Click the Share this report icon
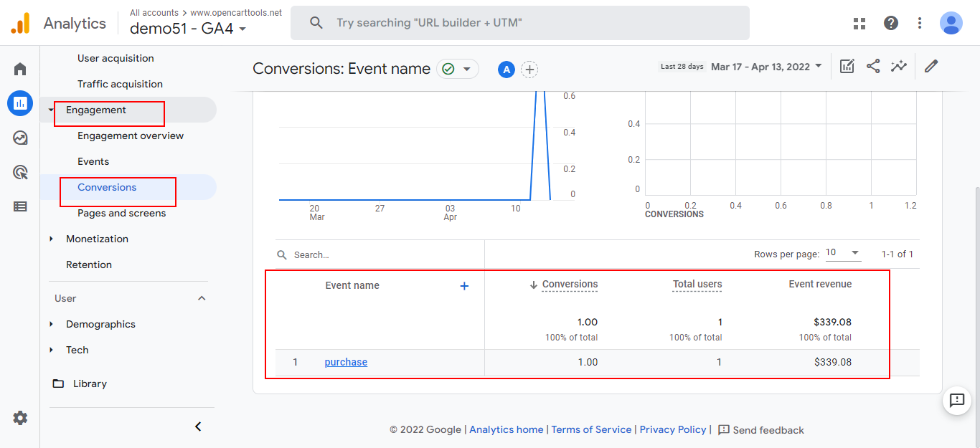 pos(873,67)
